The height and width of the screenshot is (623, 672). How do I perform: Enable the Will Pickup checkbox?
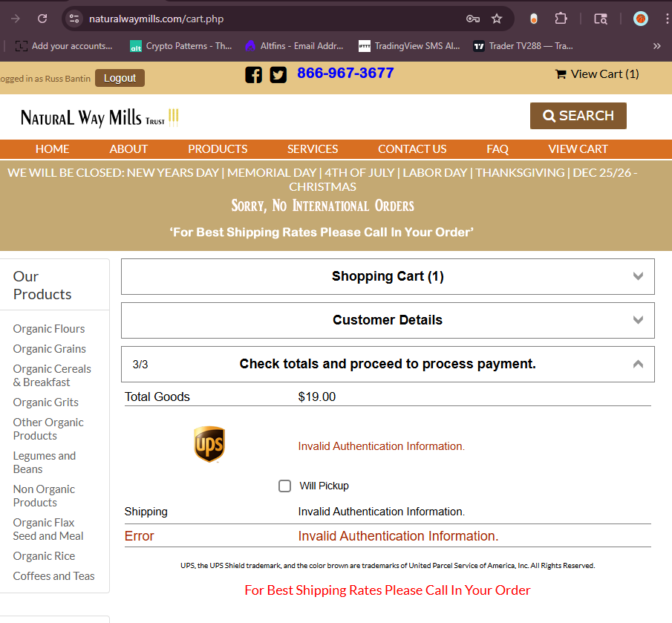pos(284,486)
